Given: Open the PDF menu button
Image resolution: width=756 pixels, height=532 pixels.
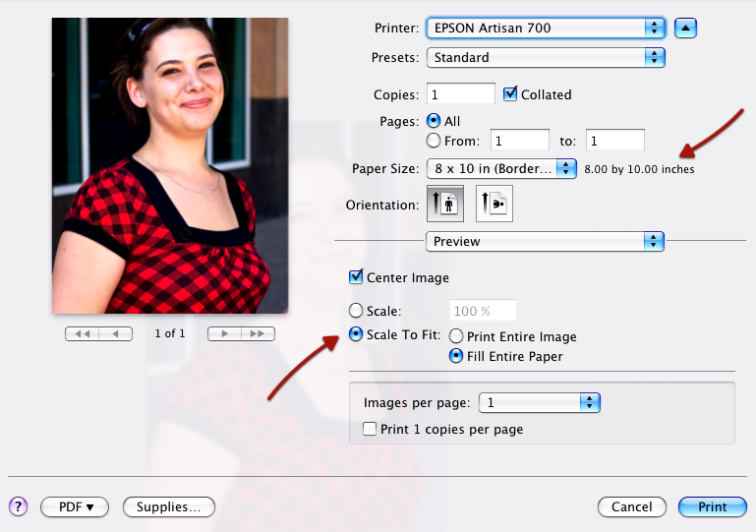Looking at the screenshot, I should (x=77, y=507).
